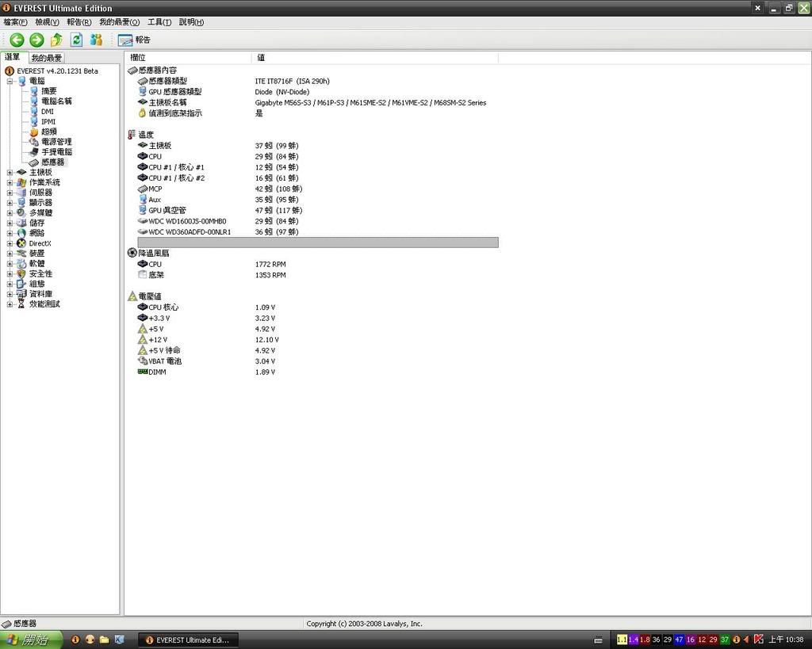The height and width of the screenshot is (649, 812).
Task: Click the 值 column header
Action: [374, 57]
